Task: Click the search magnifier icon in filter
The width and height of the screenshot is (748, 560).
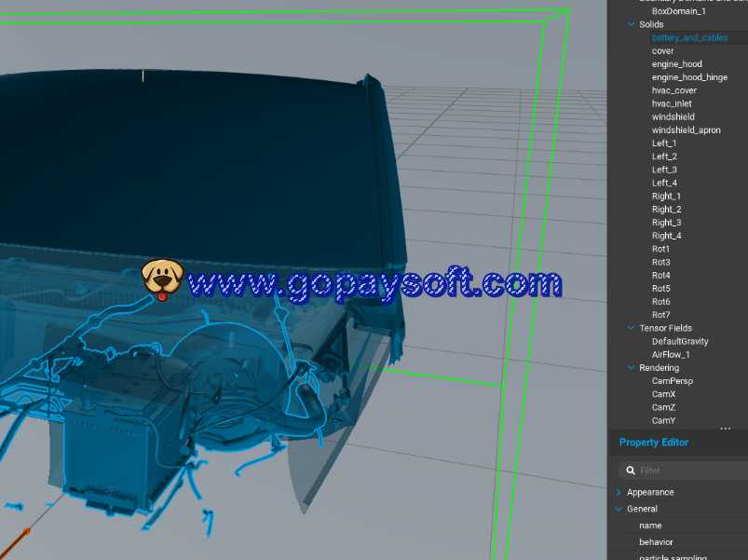Action: point(631,471)
